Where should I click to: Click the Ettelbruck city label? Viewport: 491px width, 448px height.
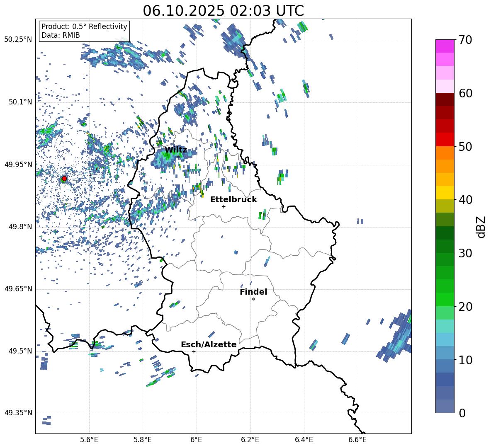point(233,200)
